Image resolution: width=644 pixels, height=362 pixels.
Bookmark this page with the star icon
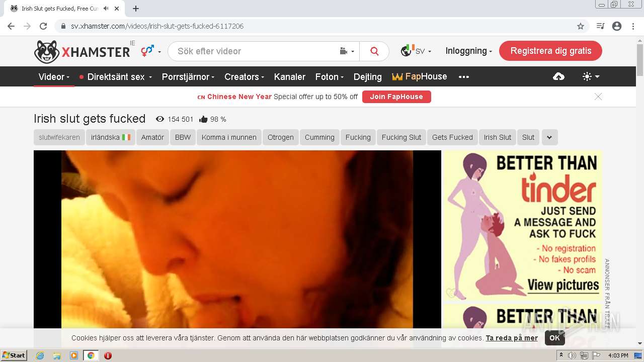581,26
